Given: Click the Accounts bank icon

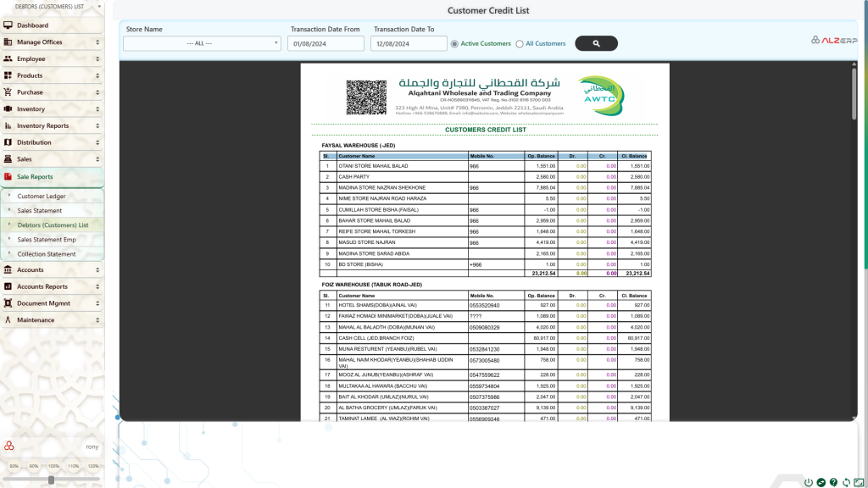Looking at the screenshot, I should 8,269.
